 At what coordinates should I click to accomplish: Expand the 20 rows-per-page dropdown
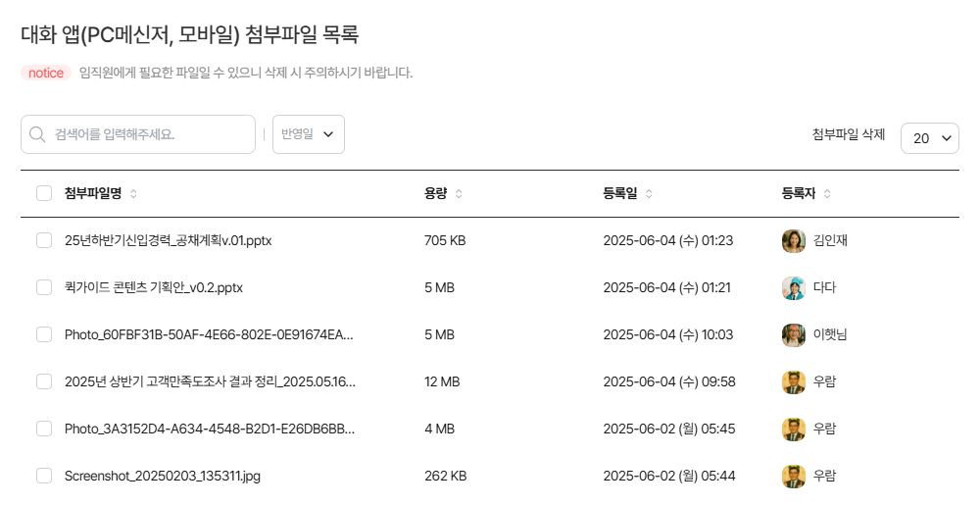(930, 138)
